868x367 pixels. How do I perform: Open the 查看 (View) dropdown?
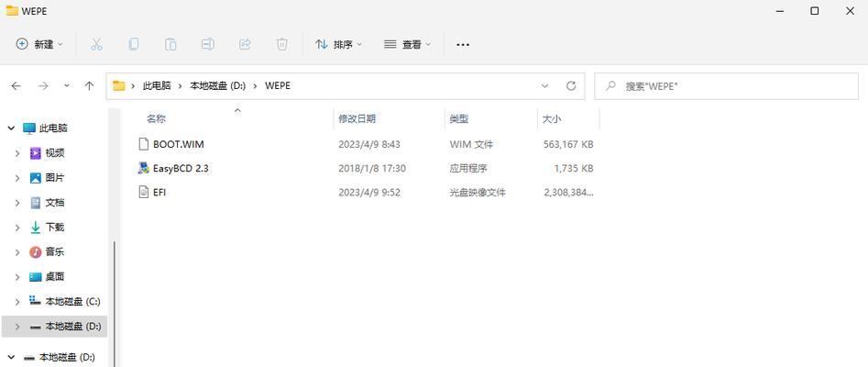point(407,44)
